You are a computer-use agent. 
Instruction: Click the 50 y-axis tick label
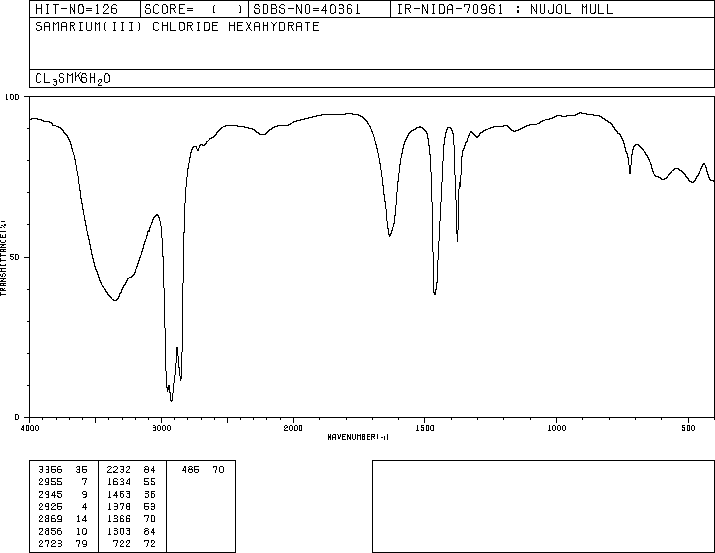(x=15, y=258)
